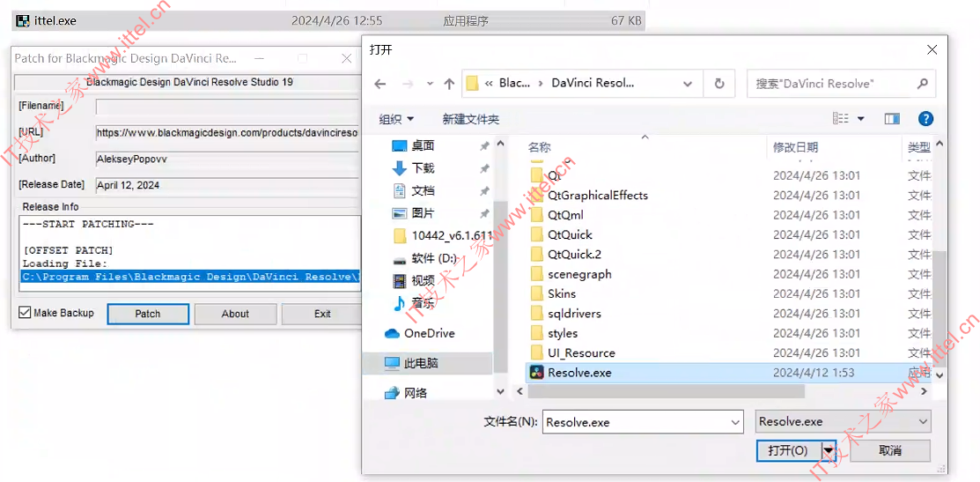Click the Filename field in the patcher
The height and width of the screenshot is (482, 980).
tap(228, 107)
